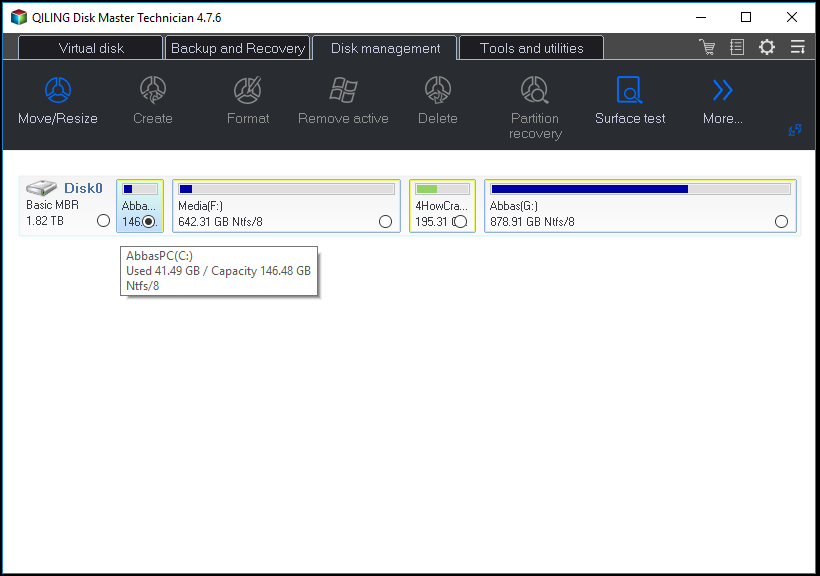Click the QILING app logo icon
The height and width of the screenshot is (576, 820).
point(18,17)
